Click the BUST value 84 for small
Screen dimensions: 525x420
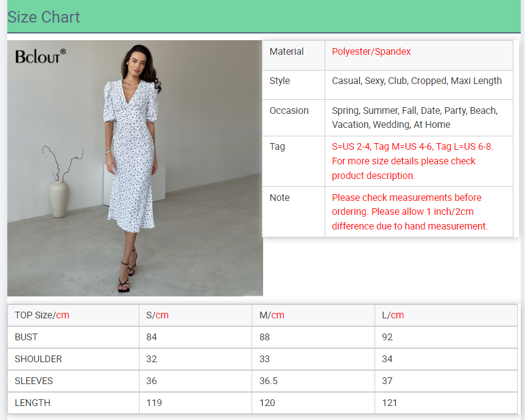[x=152, y=337]
